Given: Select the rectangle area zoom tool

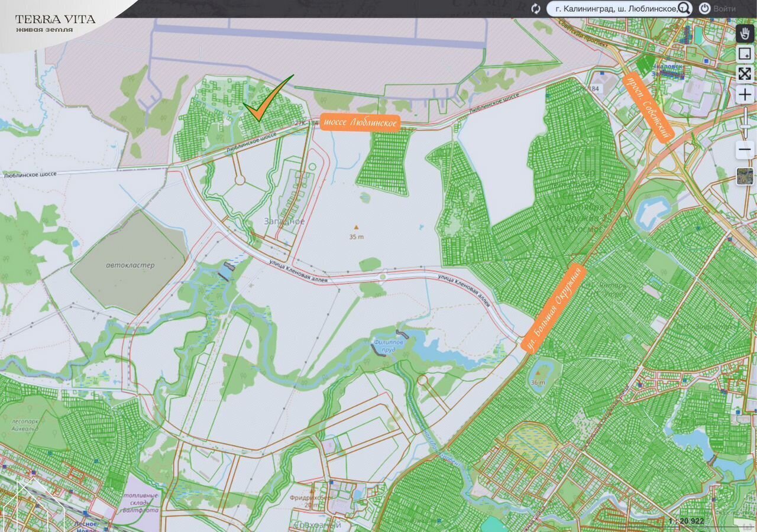Looking at the screenshot, I should click(745, 54).
